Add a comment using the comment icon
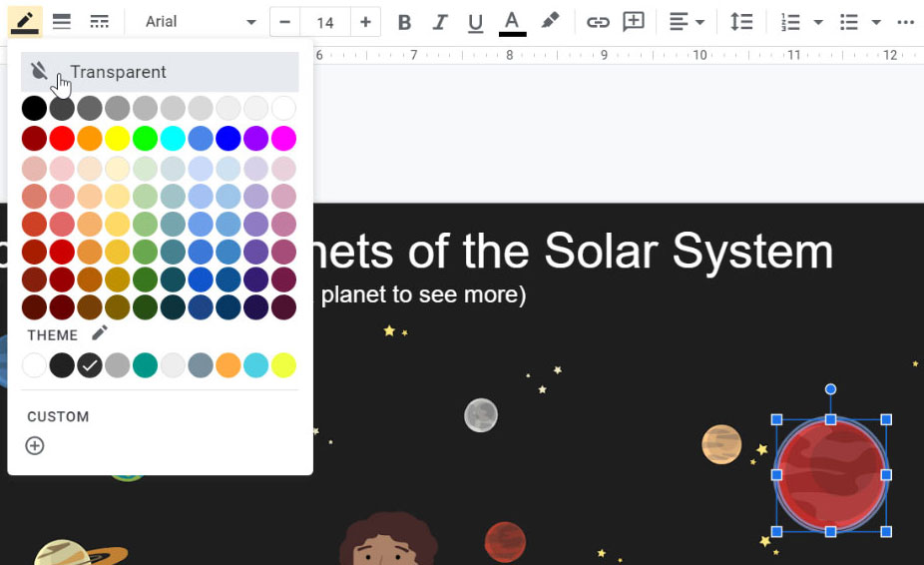 coord(633,22)
